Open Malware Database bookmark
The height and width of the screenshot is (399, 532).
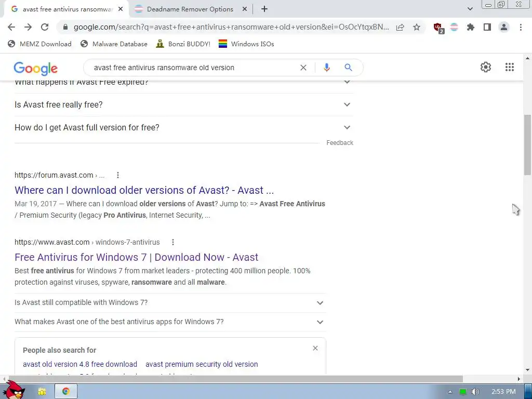114,44
